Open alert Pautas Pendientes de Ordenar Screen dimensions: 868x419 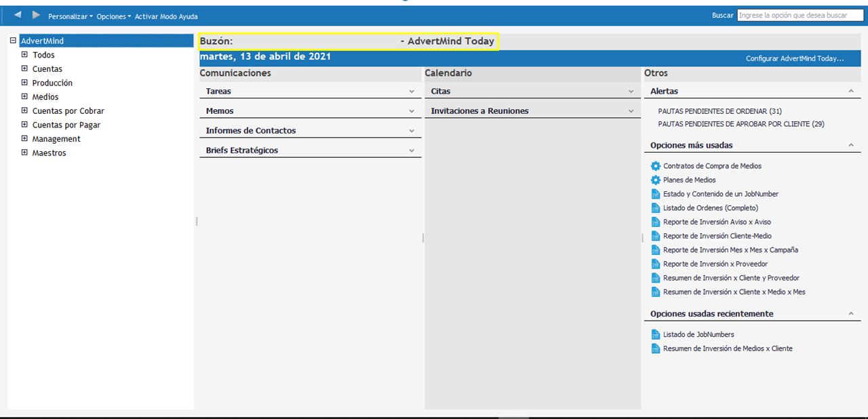[719, 111]
